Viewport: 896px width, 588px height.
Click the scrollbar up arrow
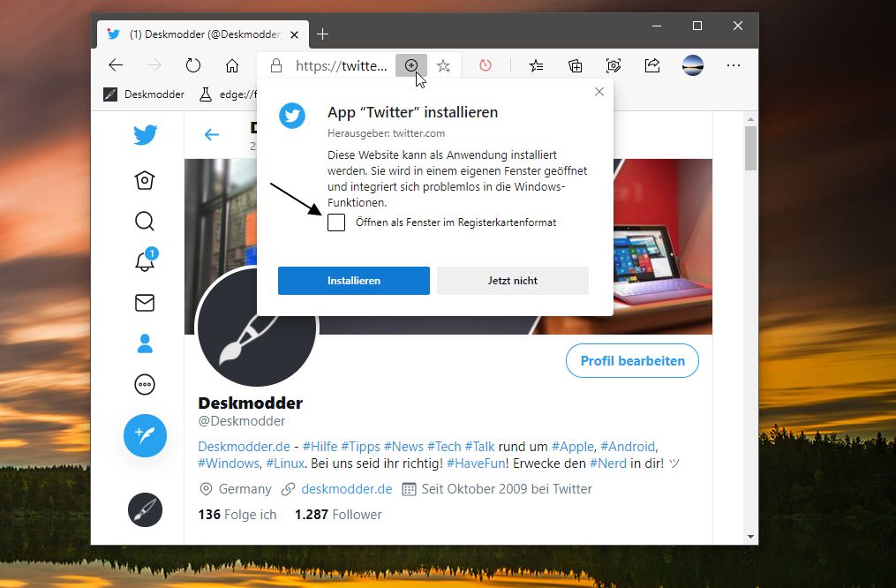point(750,119)
